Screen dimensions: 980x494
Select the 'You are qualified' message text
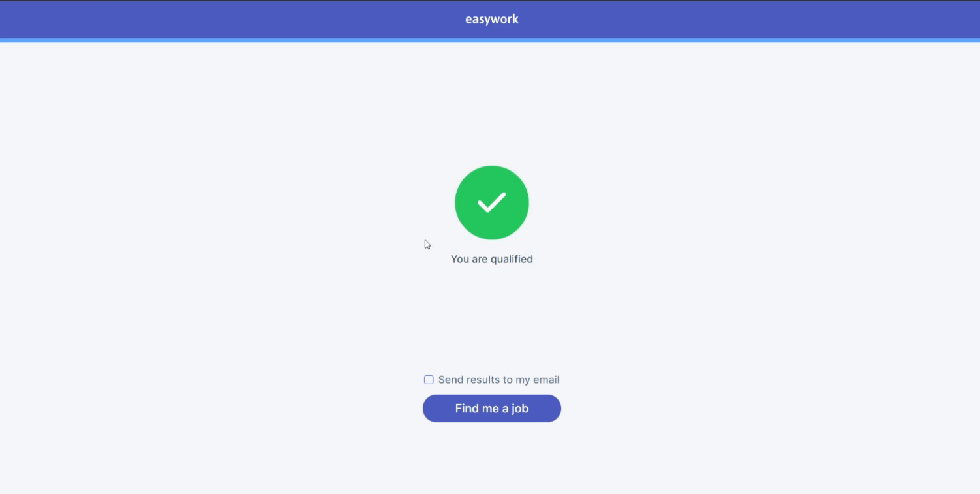[x=492, y=259]
